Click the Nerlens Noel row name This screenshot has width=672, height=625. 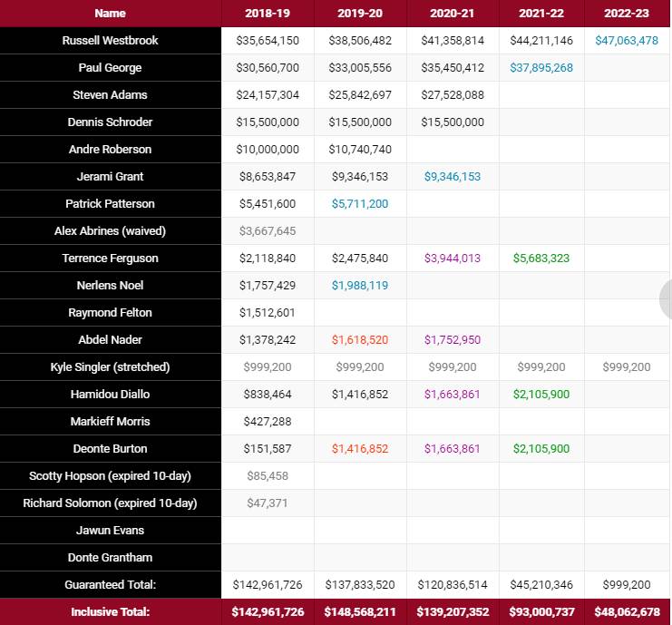[110, 286]
